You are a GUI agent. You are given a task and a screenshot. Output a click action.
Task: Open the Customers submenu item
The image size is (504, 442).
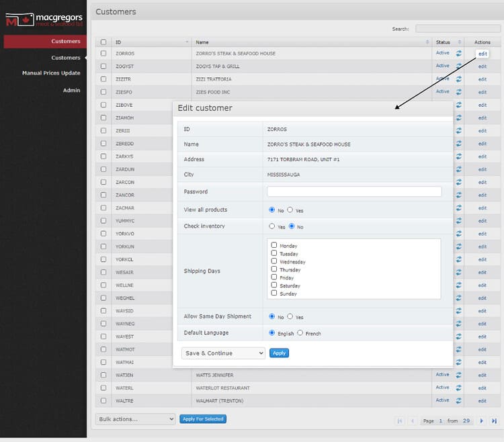66,58
